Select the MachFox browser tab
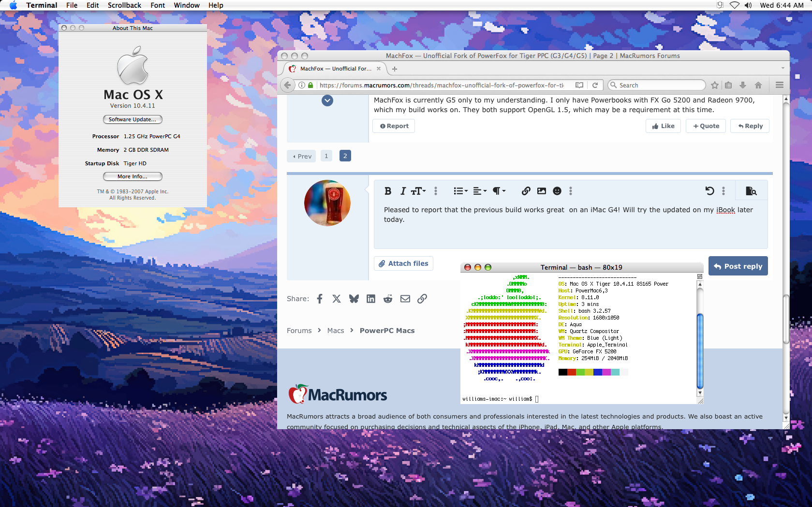Image resolution: width=812 pixels, height=507 pixels. [x=335, y=69]
